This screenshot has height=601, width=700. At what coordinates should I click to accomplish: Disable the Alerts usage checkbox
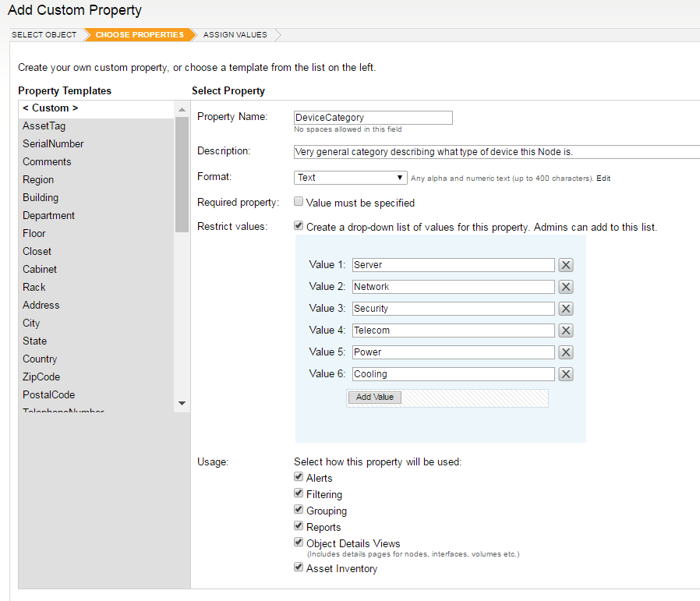click(299, 477)
